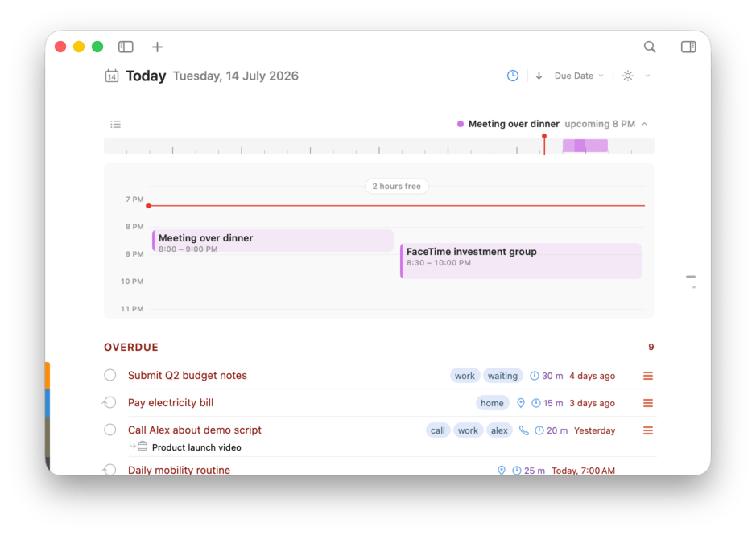The height and width of the screenshot is (535, 756).
Task: Complete the Daily mobility routine checkbox
Action: coord(110,470)
